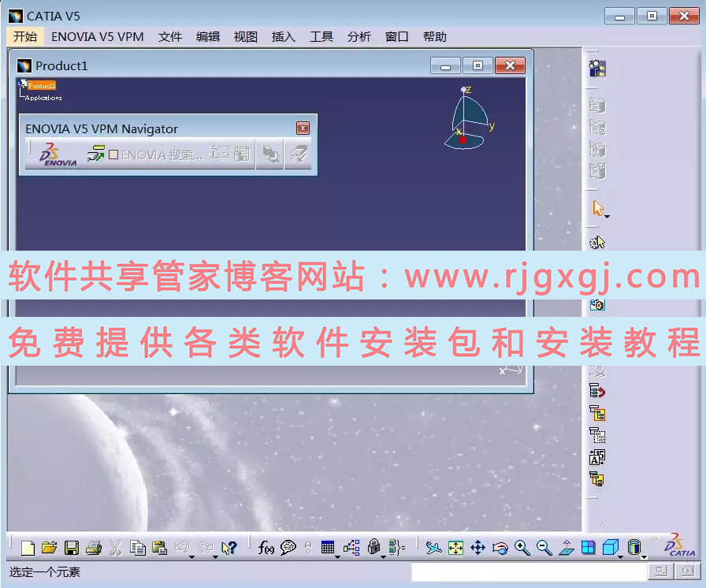This screenshot has width=706, height=588.
Task: Click the first button right of command field
Action: (x=660, y=571)
